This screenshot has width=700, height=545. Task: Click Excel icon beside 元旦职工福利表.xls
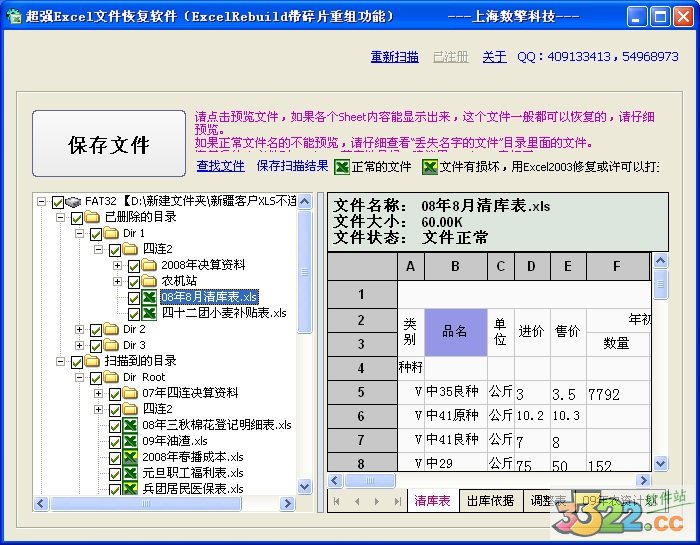pos(130,473)
